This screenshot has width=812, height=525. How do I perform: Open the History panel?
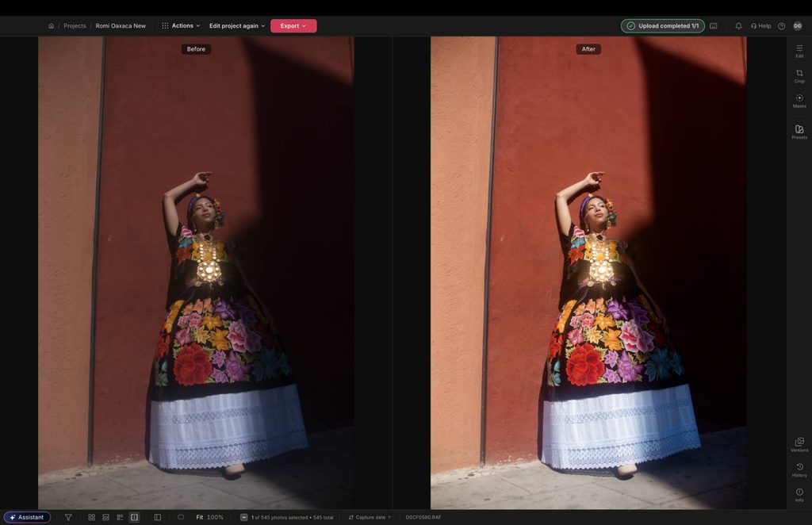coord(799,470)
